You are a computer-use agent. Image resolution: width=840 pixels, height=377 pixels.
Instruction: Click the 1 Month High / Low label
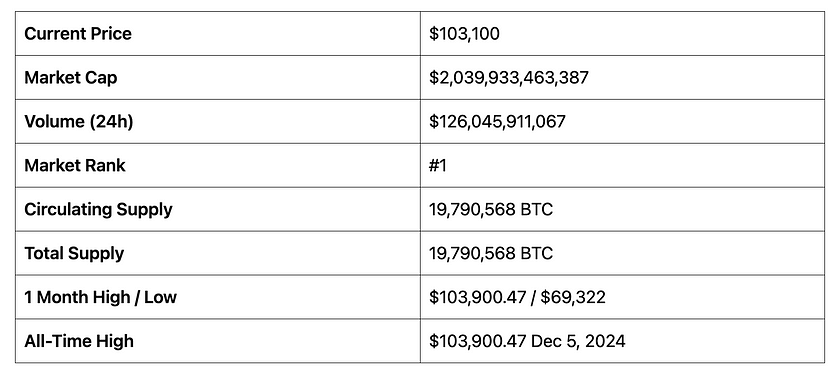101,297
